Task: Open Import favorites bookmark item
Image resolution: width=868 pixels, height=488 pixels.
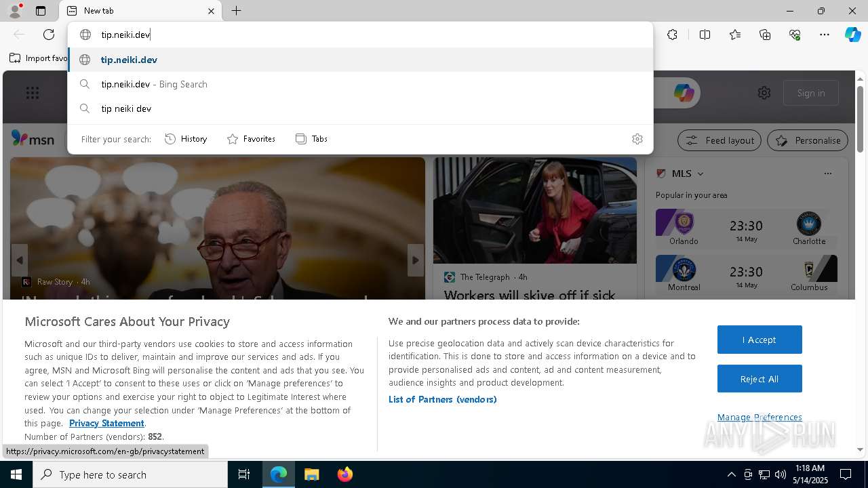Action: coord(39,58)
